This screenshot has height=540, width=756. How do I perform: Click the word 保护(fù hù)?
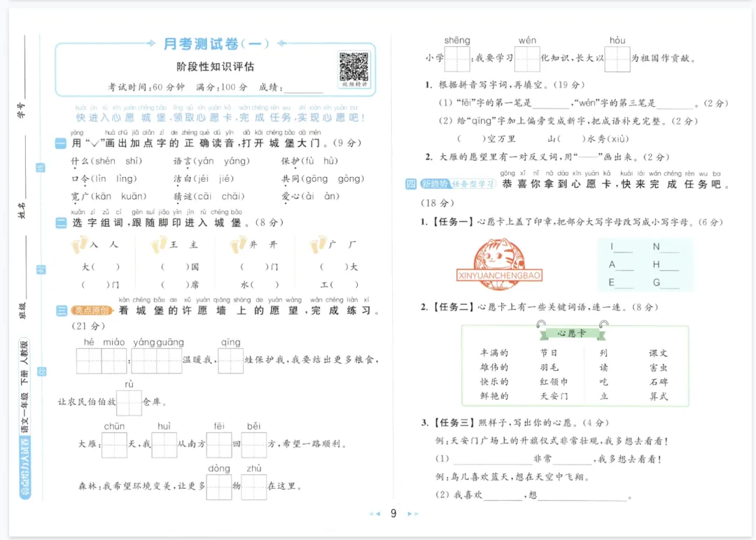310,161
